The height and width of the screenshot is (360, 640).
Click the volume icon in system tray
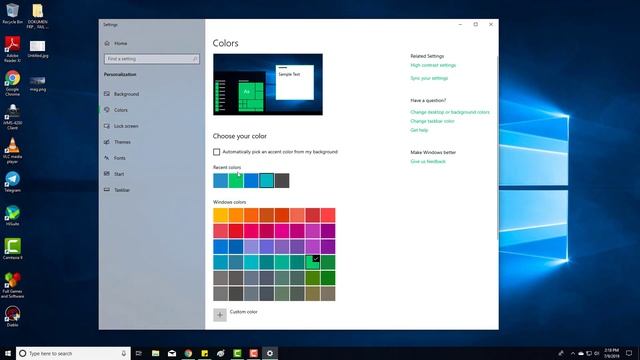pyautogui.click(x=596, y=353)
